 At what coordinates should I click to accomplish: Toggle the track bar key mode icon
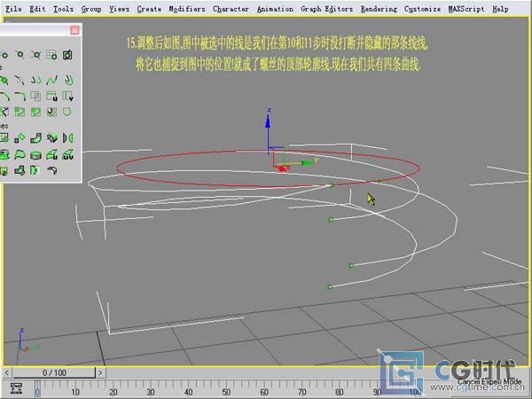tap(16, 388)
